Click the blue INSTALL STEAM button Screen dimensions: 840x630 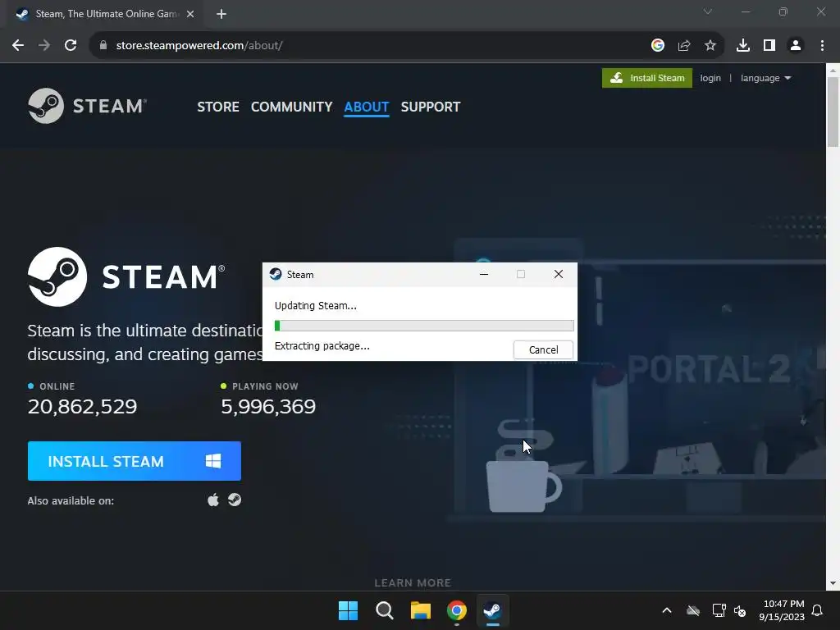(x=134, y=461)
